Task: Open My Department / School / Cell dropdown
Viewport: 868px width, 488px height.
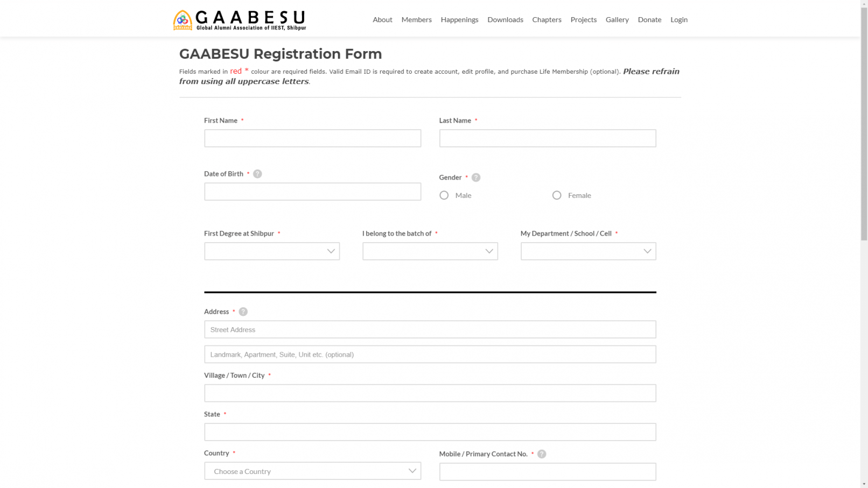Action: click(x=588, y=251)
